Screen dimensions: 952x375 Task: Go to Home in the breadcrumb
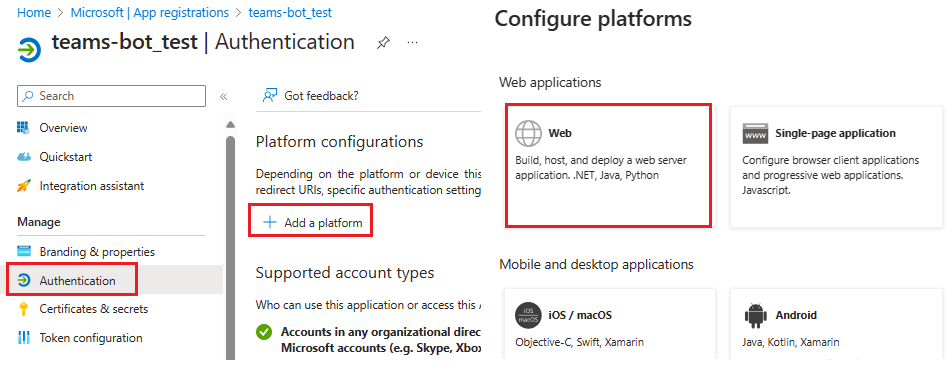34,12
